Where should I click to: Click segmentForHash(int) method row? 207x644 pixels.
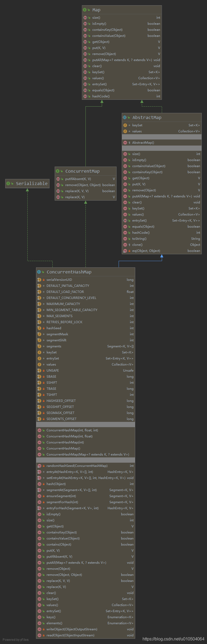point(85,502)
